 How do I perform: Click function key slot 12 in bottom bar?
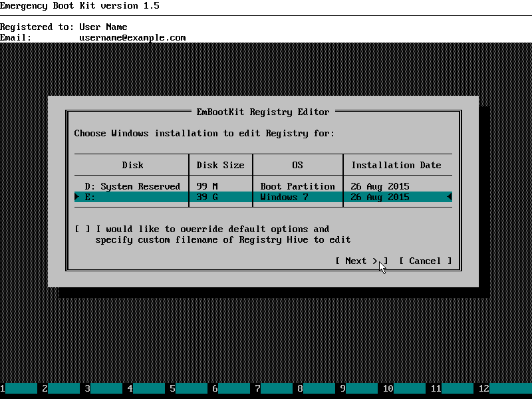click(505, 388)
